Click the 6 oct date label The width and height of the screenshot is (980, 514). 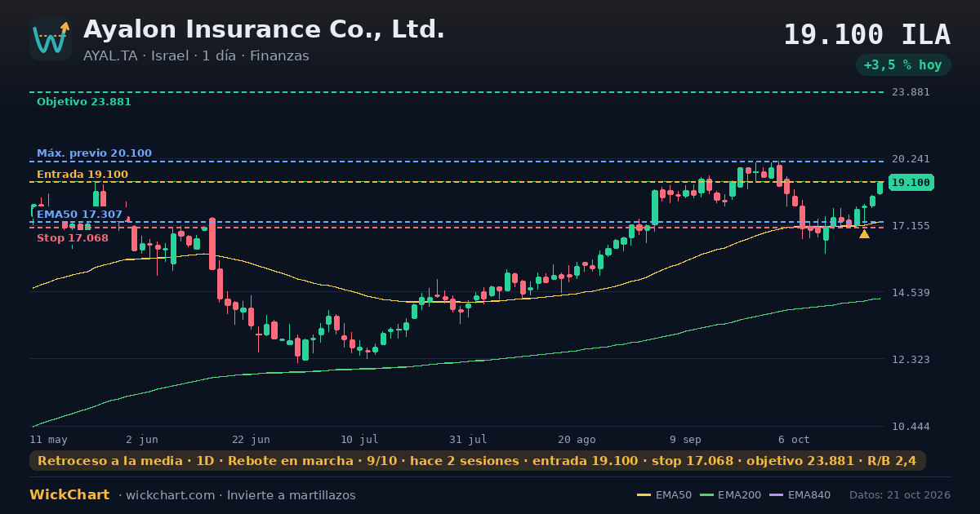click(x=794, y=440)
